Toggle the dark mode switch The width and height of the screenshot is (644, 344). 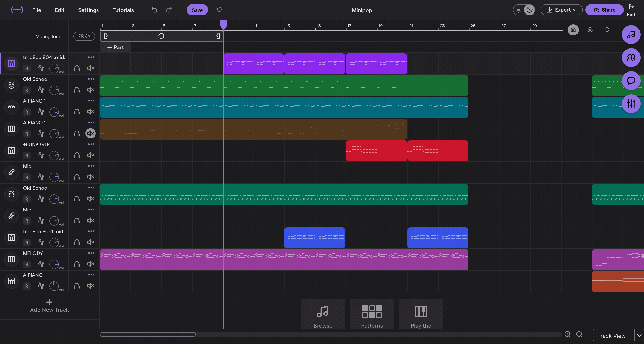tap(523, 10)
